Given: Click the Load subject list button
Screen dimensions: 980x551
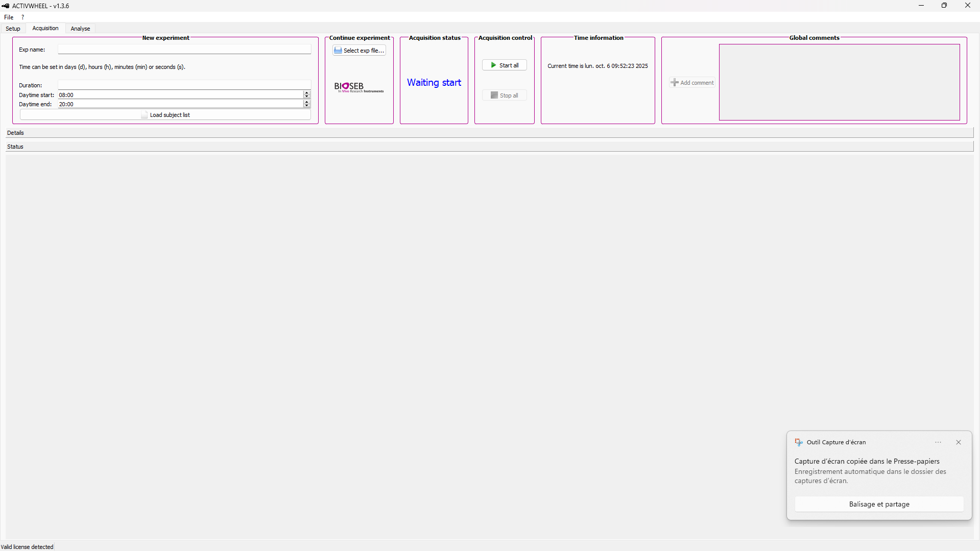Looking at the screenshot, I should point(165,115).
